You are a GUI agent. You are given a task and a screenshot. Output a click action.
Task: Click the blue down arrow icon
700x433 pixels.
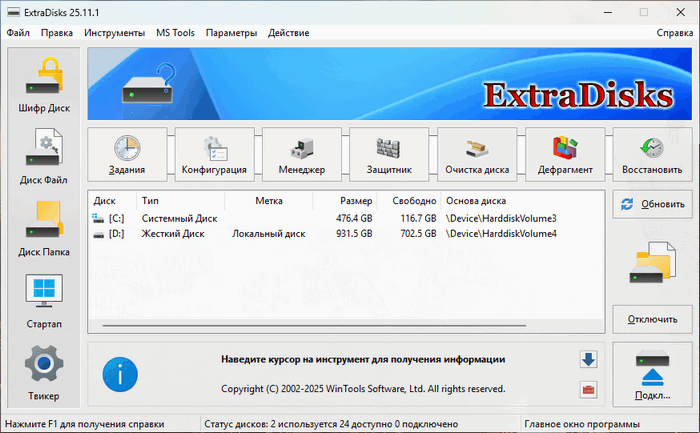[588, 359]
